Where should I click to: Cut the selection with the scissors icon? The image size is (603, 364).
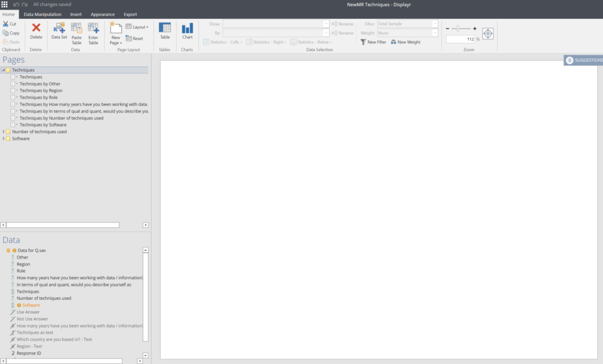(x=6, y=24)
